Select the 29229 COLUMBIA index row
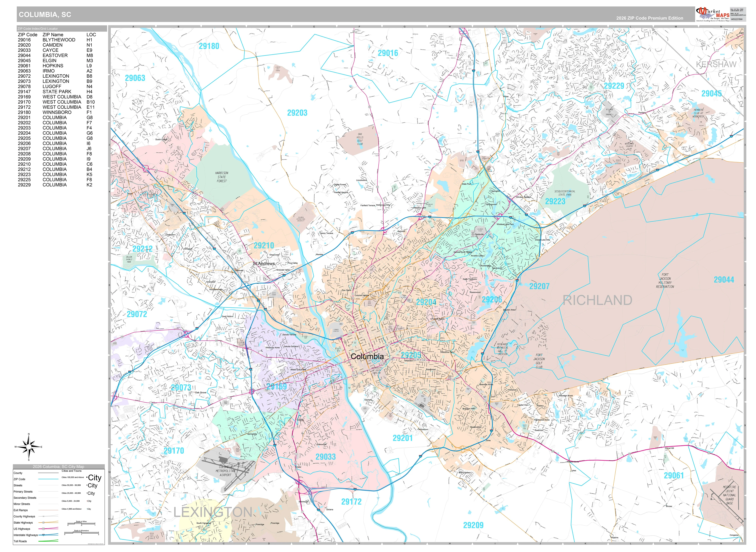 point(57,185)
